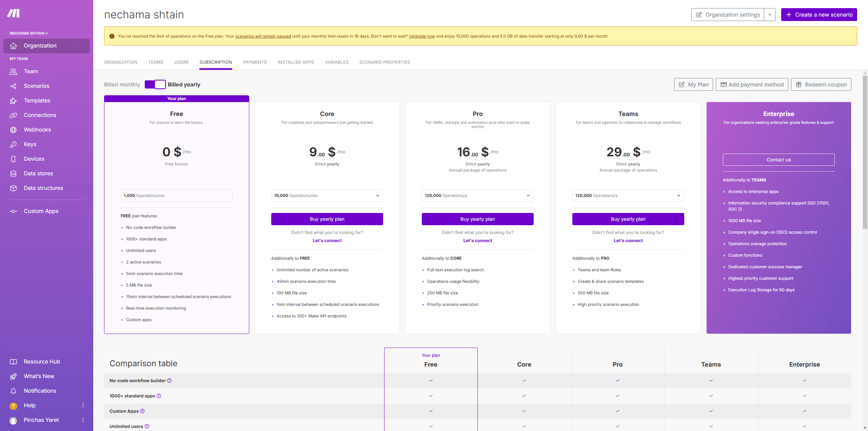
Task: Click the Resource Hub book icon
Action: click(14, 362)
